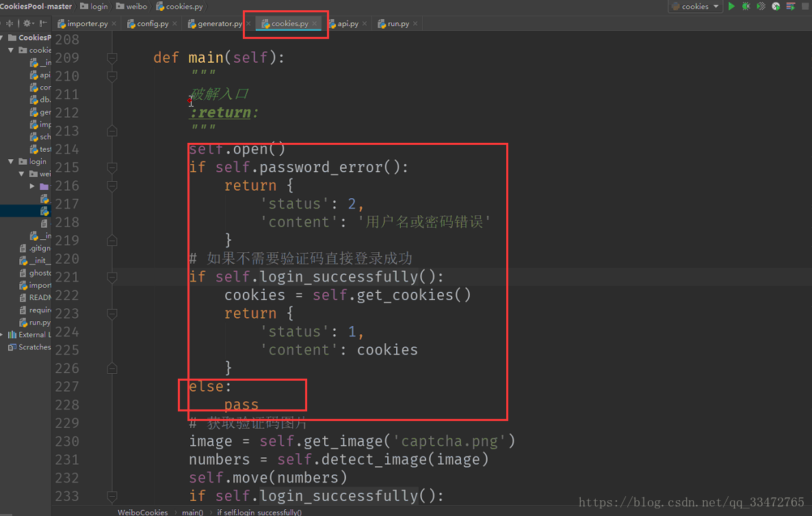This screenshot has width=812, height=516.
Task: Click the self.move(numbers) code line
Action: point(267,478)
